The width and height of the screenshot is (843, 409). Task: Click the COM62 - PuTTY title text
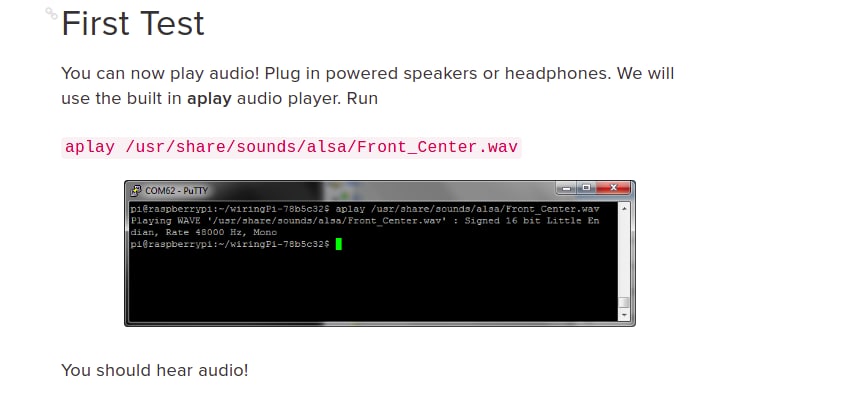(x=176, y=191)
